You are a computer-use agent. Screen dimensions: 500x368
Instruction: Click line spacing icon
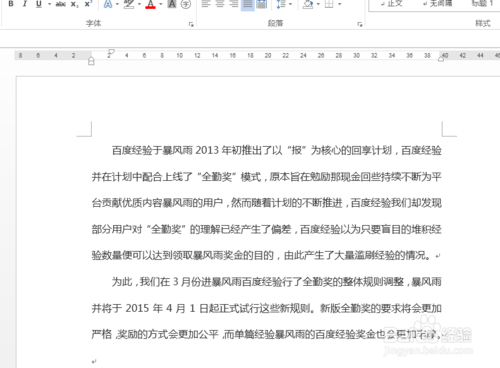click(281, 4)
